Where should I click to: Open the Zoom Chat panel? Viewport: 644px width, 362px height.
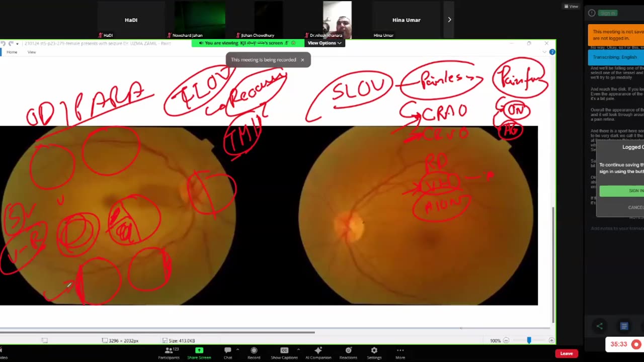tap(228, 353)
